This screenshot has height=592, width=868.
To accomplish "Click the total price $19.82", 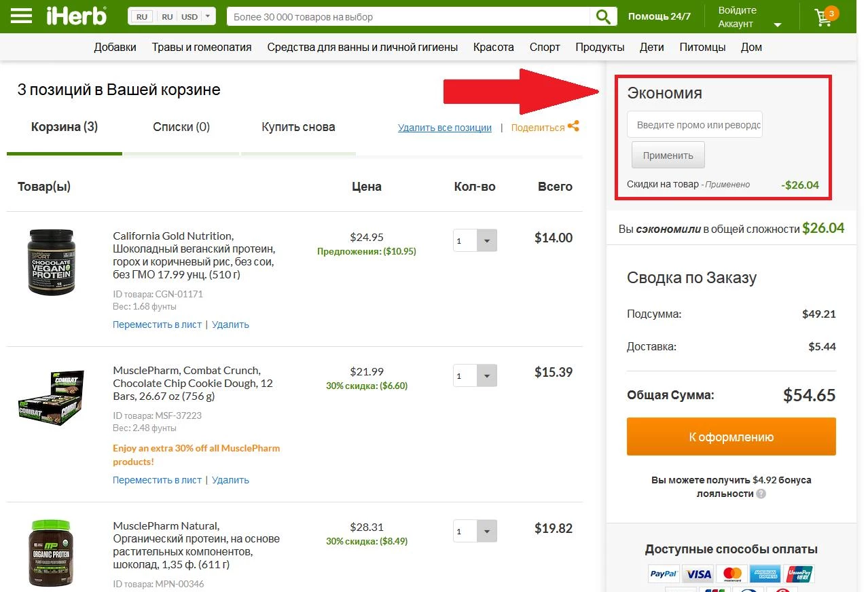I will point(554,528).
